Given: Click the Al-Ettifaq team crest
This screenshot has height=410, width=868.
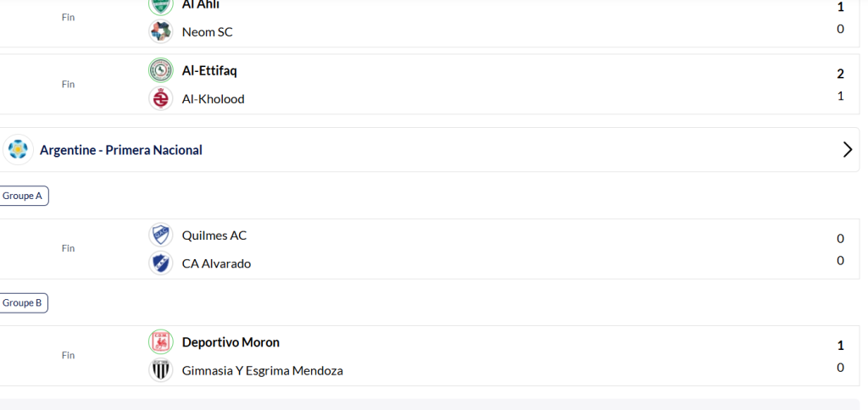Looking at the screenshot, I should 160,70.
